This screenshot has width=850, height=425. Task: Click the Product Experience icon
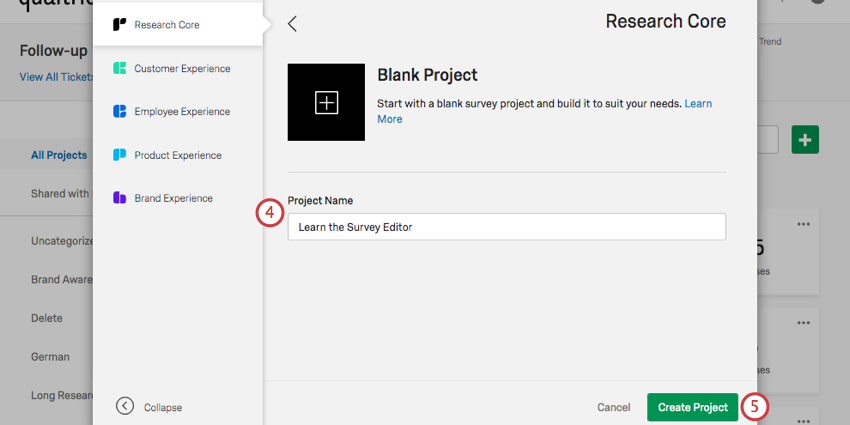point(119,155)
